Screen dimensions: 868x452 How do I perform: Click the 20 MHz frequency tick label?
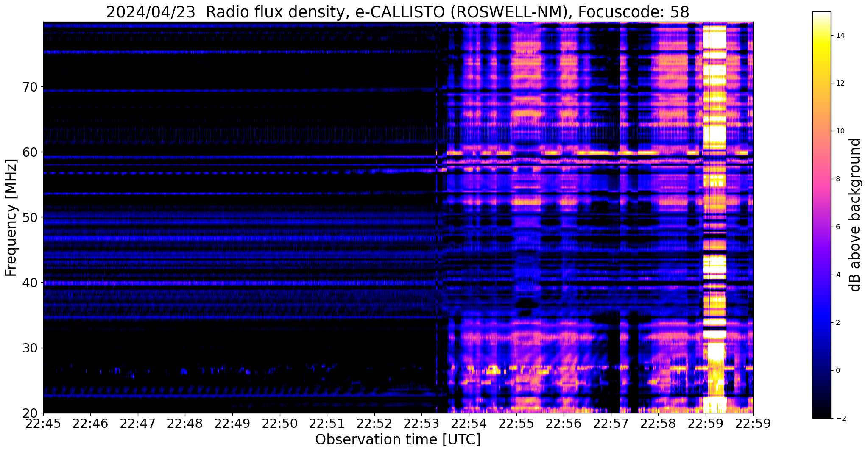point(30,413)
